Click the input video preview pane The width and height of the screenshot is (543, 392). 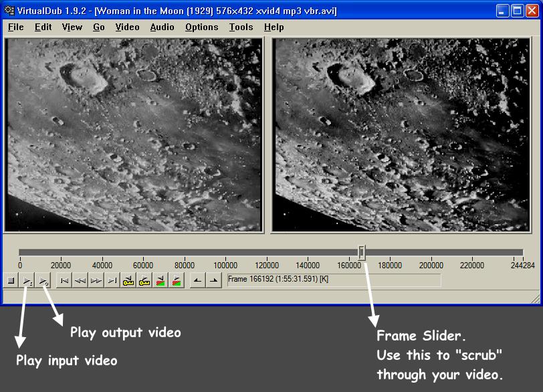[134, 134]
